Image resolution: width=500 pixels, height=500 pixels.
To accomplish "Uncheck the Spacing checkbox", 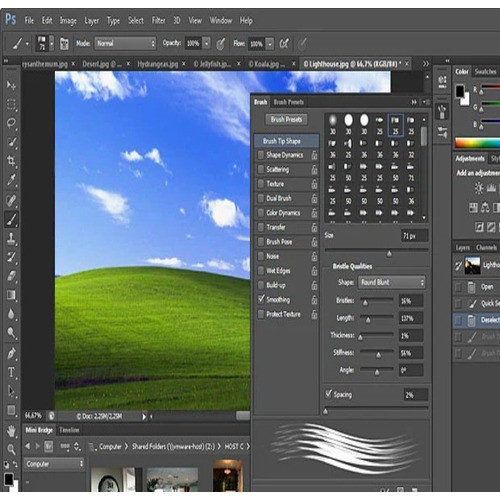I will pos(328,394).
